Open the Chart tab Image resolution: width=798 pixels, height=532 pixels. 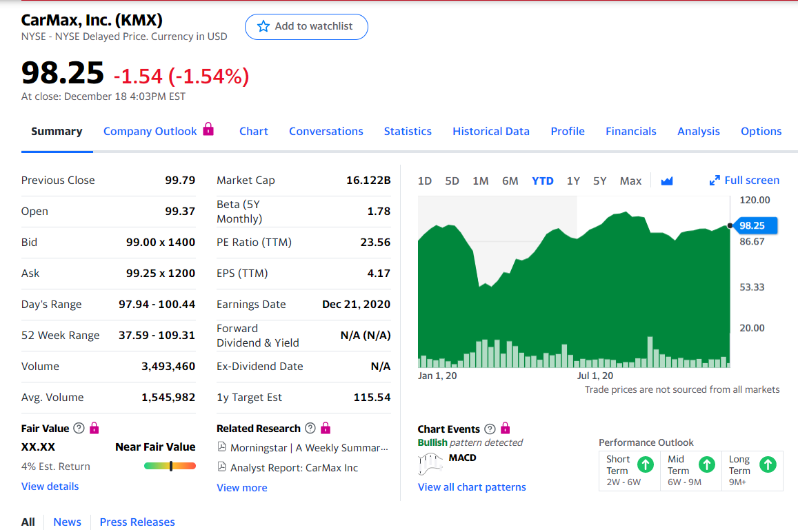[253, 131]
